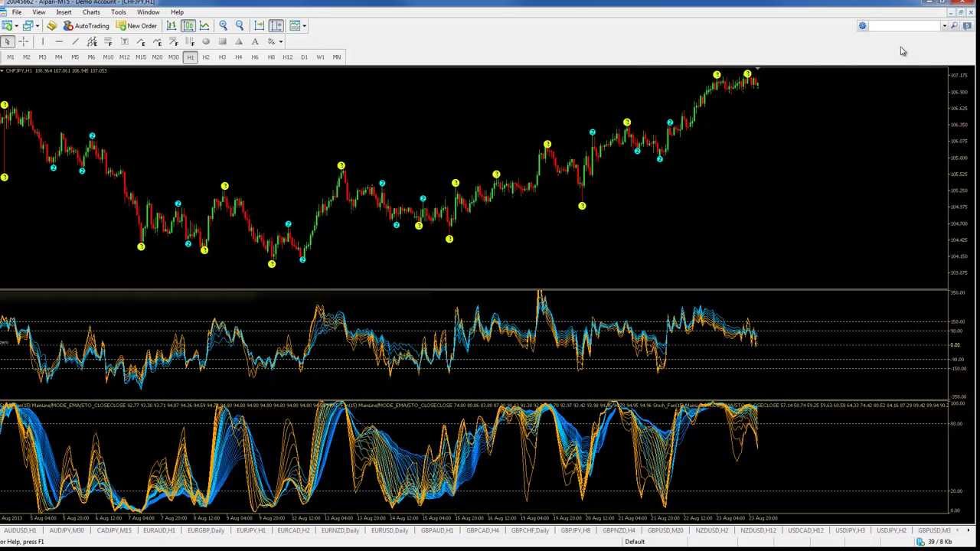The image size is (980, 551).
Task: Expand the search box dropdown arrow
Action: pos(944,26)
